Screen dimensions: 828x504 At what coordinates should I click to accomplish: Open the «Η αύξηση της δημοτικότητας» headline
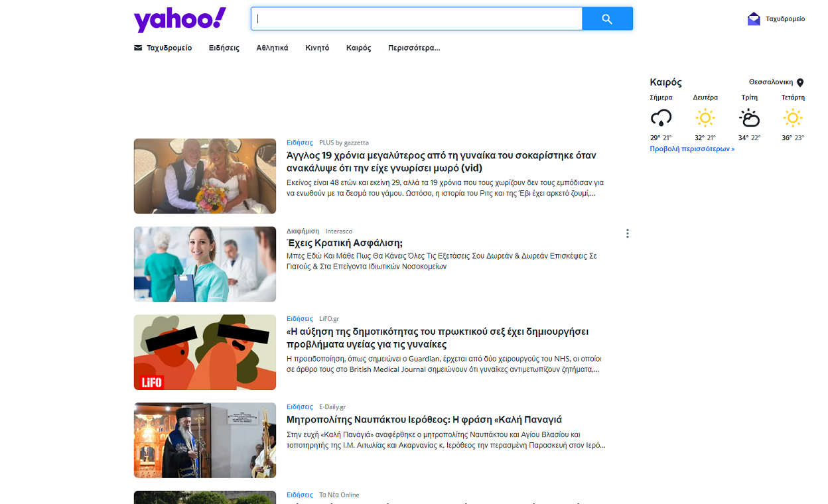(438, 338)
